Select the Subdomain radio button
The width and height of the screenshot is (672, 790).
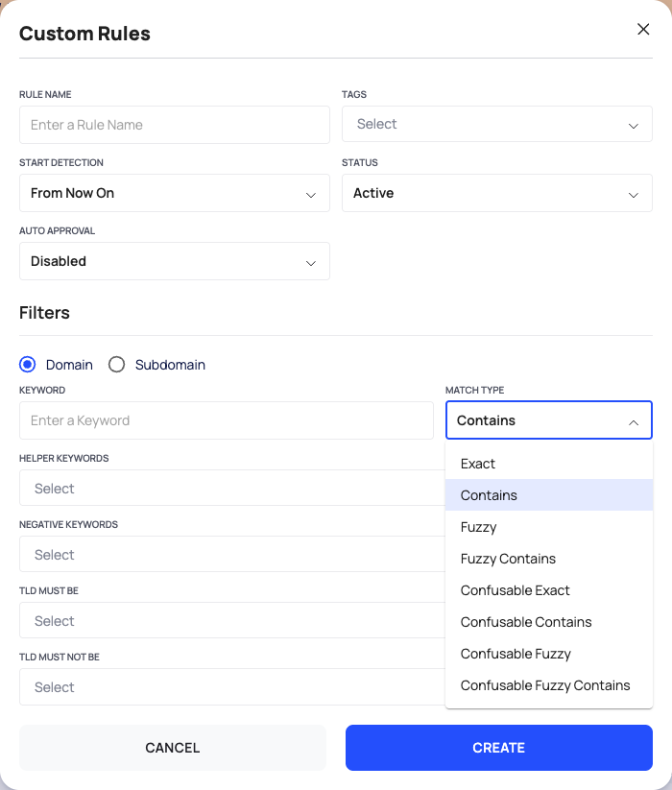[x=116, y=364]
